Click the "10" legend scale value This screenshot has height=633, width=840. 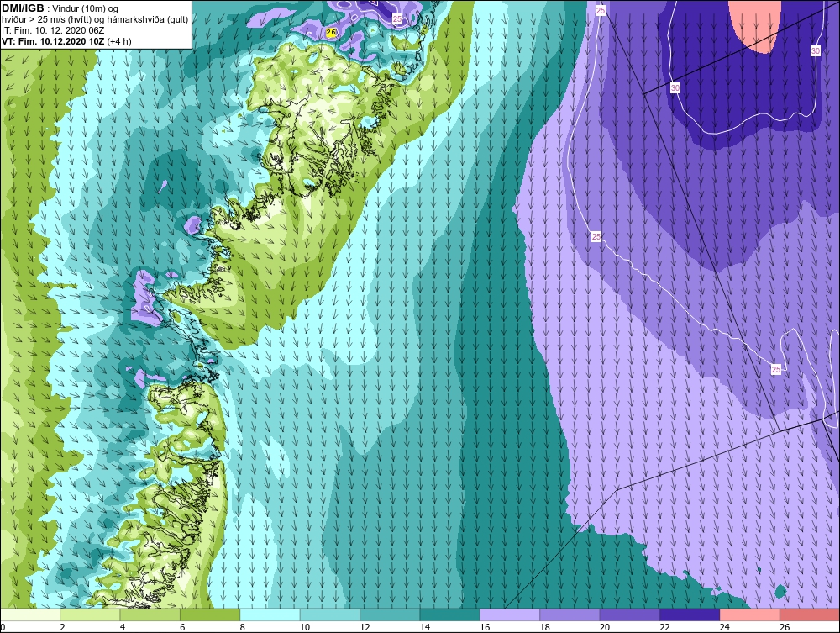pyautogui.click(x=305, y=627)
